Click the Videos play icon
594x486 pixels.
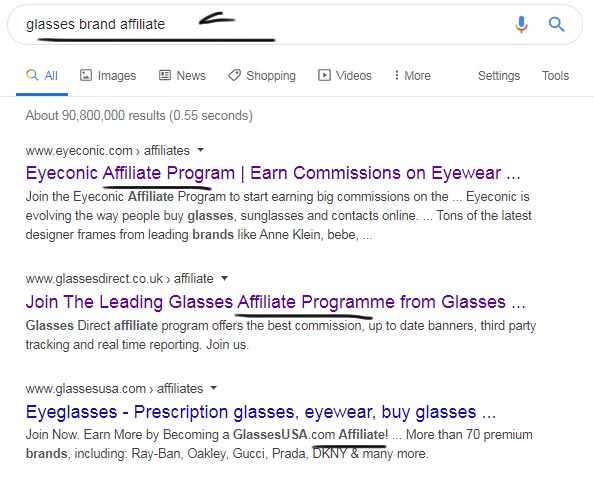[324, 75]
